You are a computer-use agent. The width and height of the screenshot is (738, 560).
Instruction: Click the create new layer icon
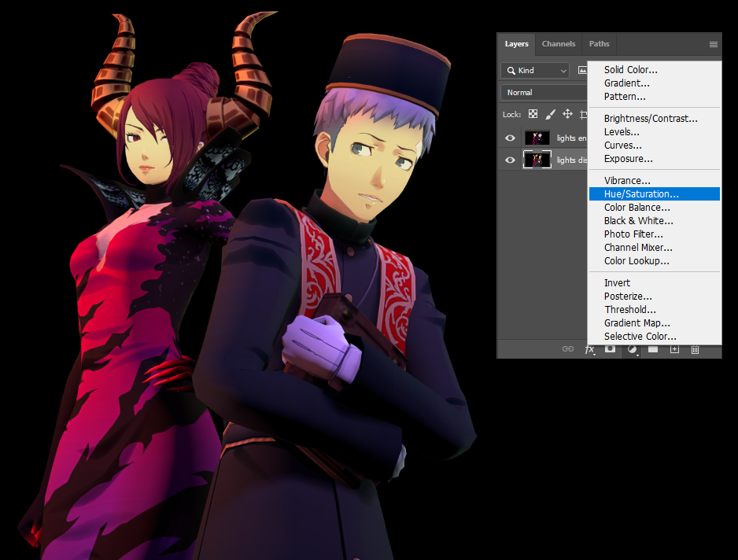pos(674,348)
